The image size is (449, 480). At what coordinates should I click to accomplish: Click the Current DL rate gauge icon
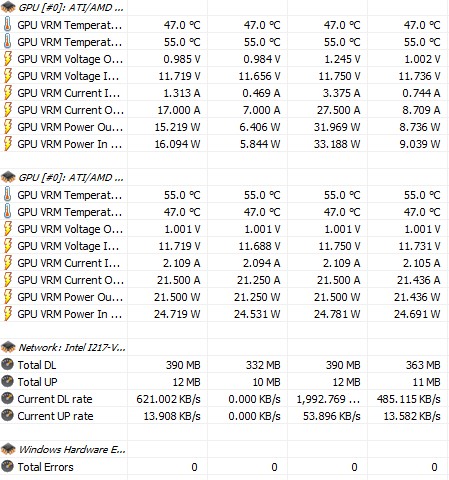point(7,399)
